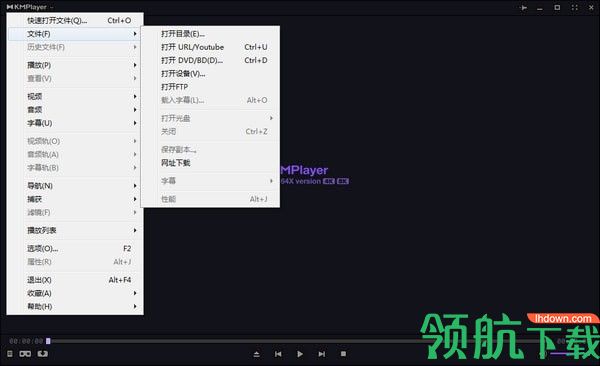Close the KMPlayer window
Viewport: 600px width, 366px height.
pyautogui.click(x=591, y=7)
